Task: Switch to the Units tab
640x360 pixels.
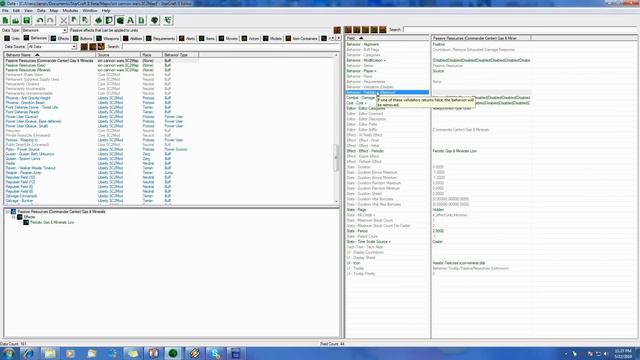Action: (12, 38)
